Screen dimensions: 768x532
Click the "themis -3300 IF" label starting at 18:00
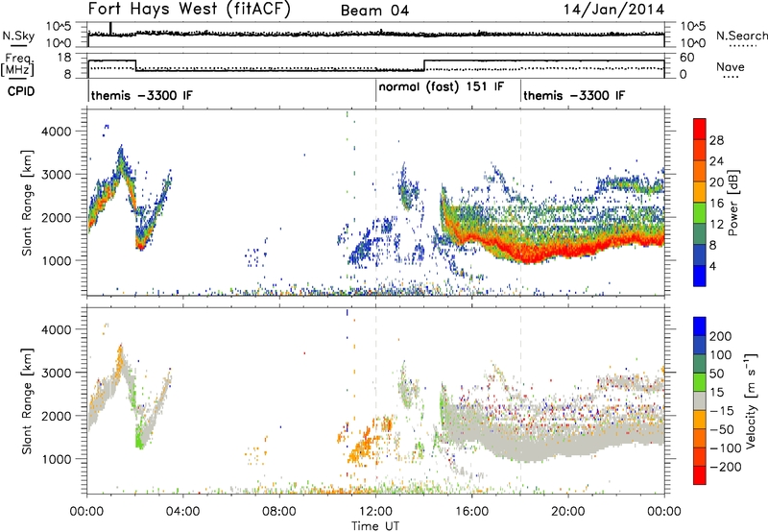pos(574,95)
